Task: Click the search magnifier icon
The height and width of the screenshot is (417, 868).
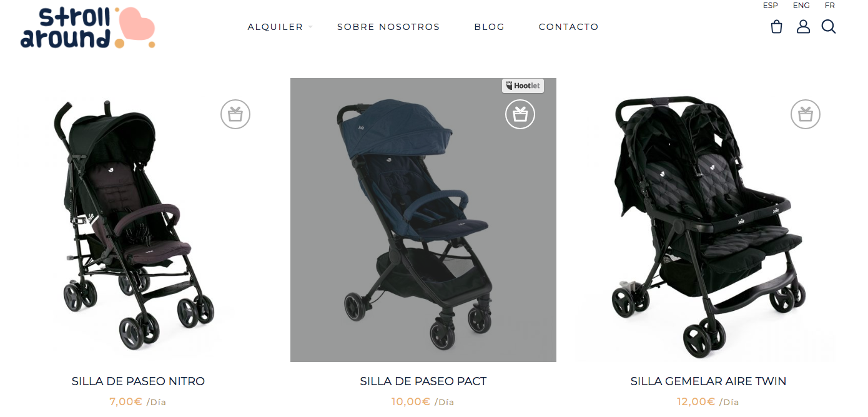Action: (829, 27)
